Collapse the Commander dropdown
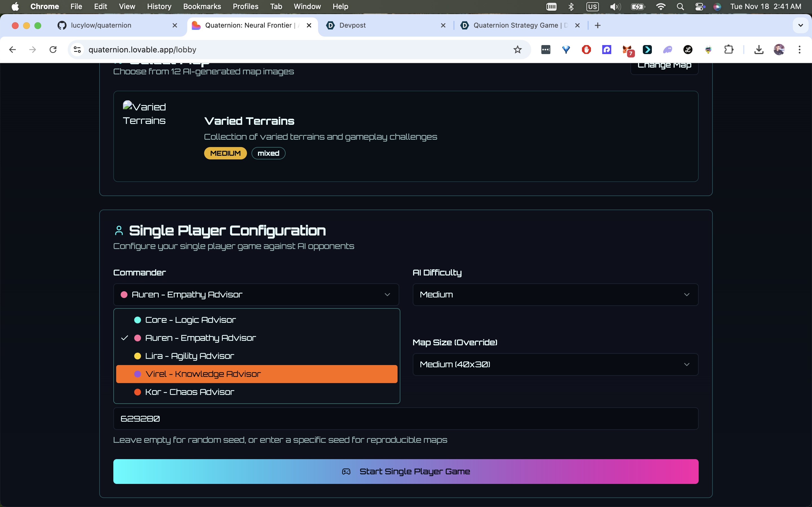 [x=256, y=294]
